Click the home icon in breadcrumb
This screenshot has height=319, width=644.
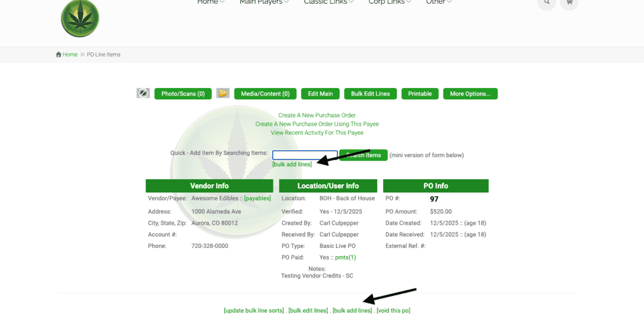(59, 55)
